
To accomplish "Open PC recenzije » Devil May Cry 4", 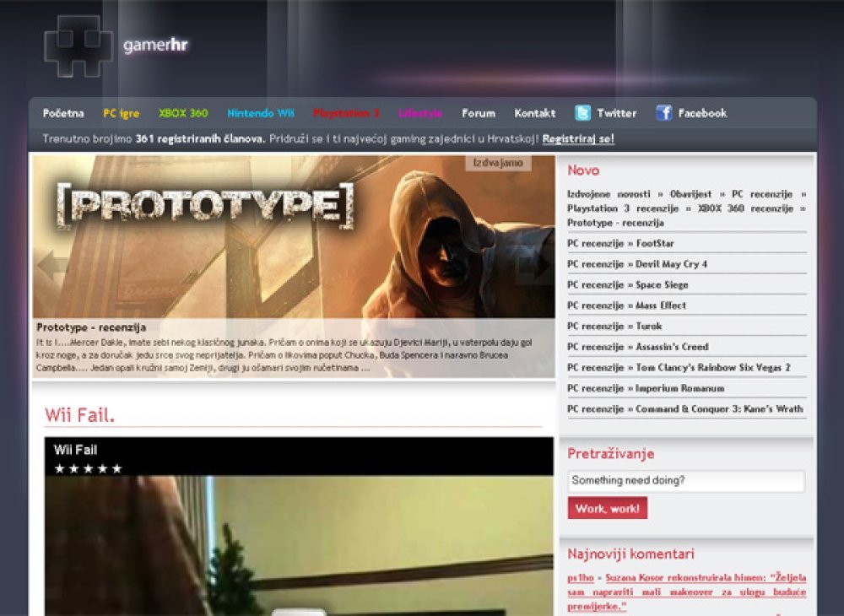I will click(637, 264).
